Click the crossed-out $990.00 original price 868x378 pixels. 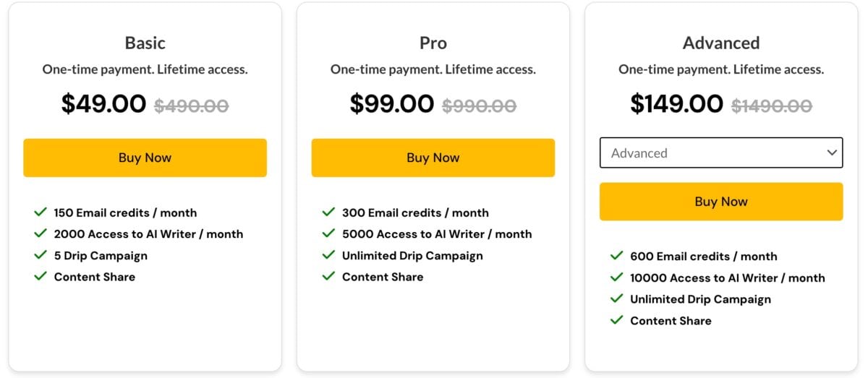point(480,106)
